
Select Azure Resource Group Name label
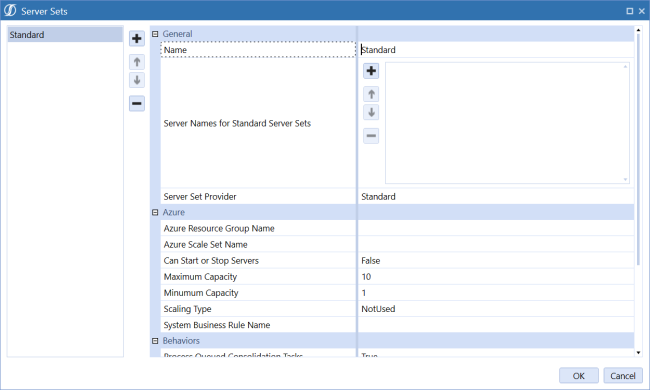click(219, 228)
